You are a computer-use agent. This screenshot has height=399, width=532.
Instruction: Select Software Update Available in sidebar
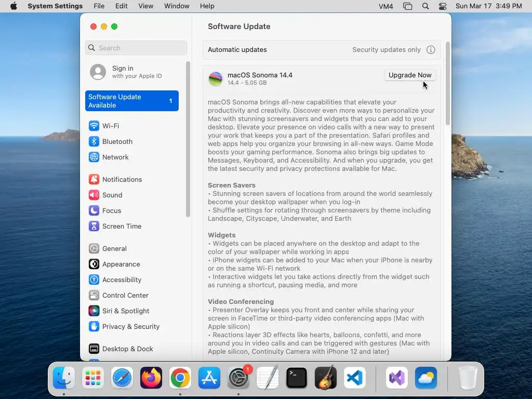[131, 101]
